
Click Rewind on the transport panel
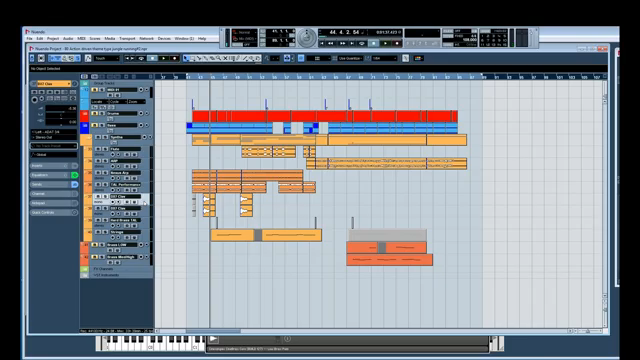tap(331, 43)
